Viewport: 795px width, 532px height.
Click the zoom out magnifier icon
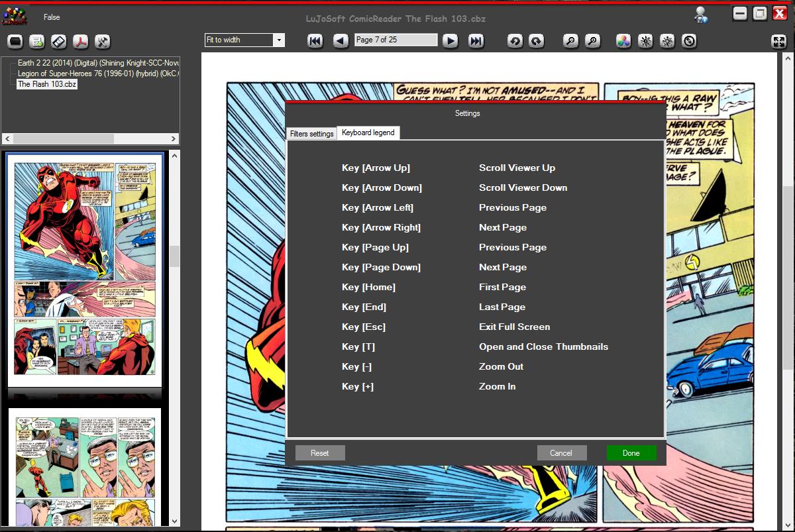click(570, 41)
